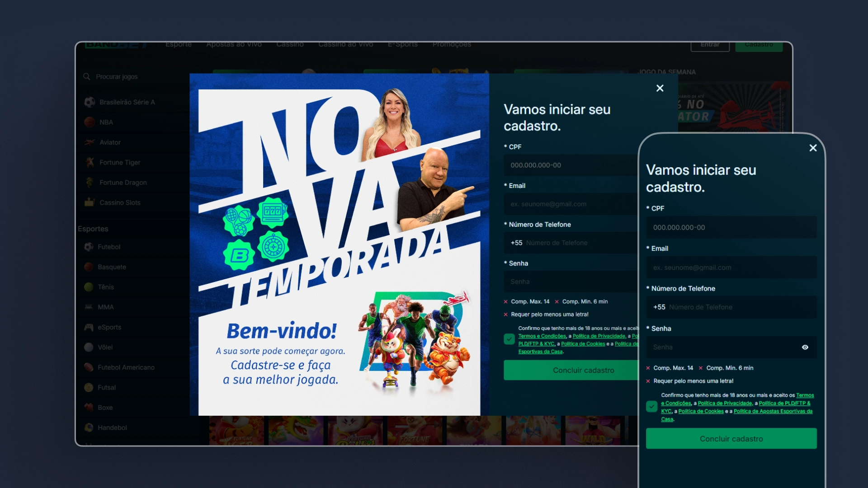The height and width of the screenshot is (488, 868).
Task: Collapse the Esportes sidebar section
Action: pos(93,229)
